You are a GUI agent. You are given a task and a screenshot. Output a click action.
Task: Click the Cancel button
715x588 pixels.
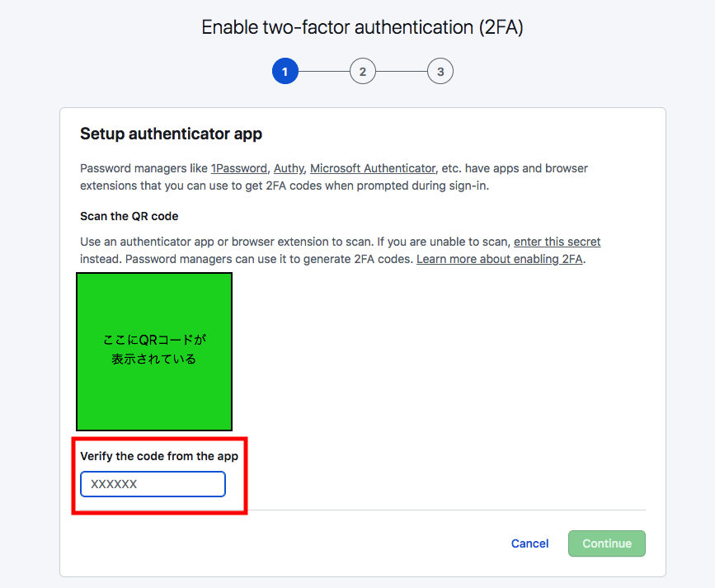coord(529,543)
